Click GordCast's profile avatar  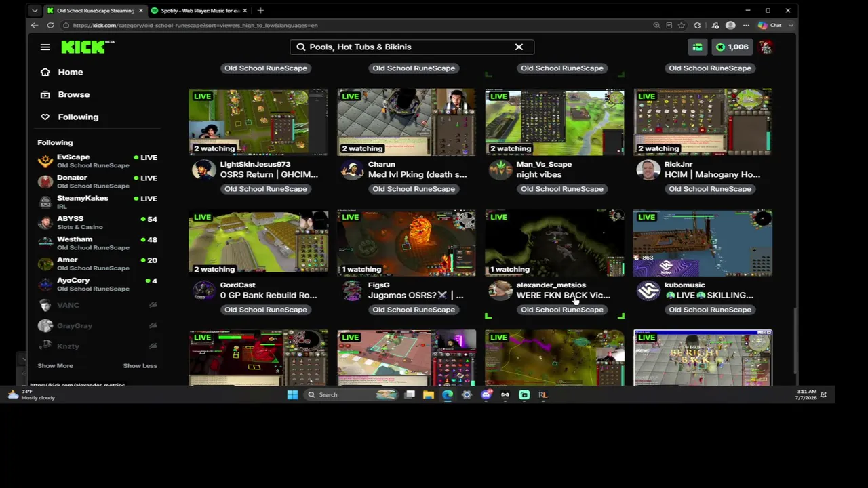[x=203, y=290]
